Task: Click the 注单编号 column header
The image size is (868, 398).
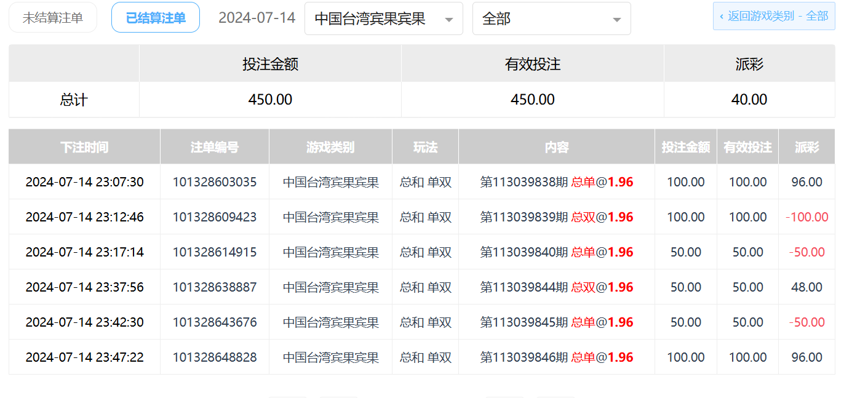Action: pos(214,147)
